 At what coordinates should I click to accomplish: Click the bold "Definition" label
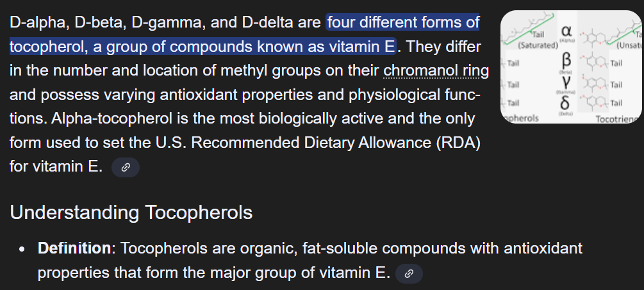[x=74, y=248]
